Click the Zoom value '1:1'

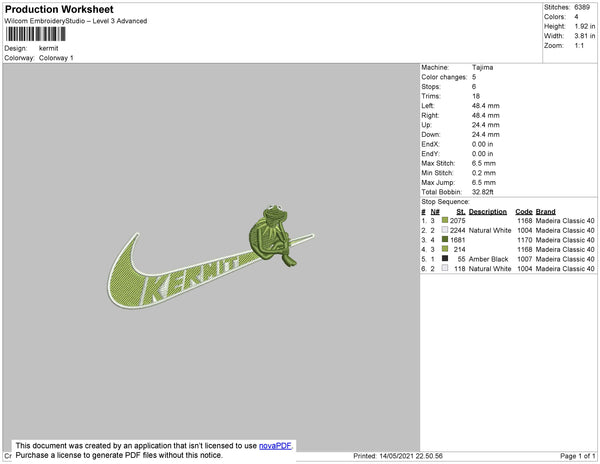[x=579, y=46]
